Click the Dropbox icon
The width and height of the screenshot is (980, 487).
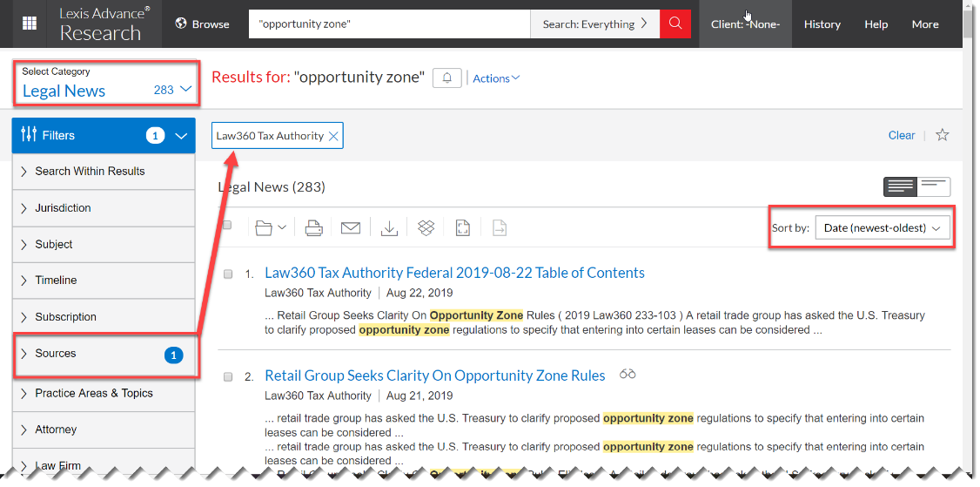426,228
